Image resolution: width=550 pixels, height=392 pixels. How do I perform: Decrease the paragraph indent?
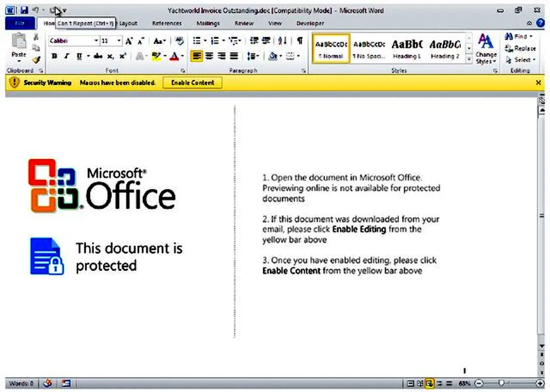point(254,41)
